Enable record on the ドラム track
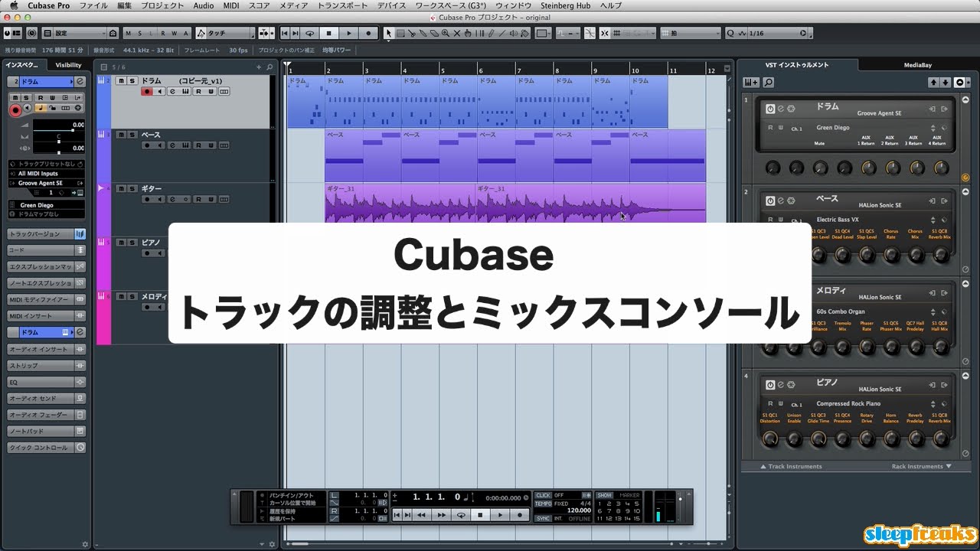The width and height of the screenshot is (980, 551). pyautogui.click(x=146, y=92)
